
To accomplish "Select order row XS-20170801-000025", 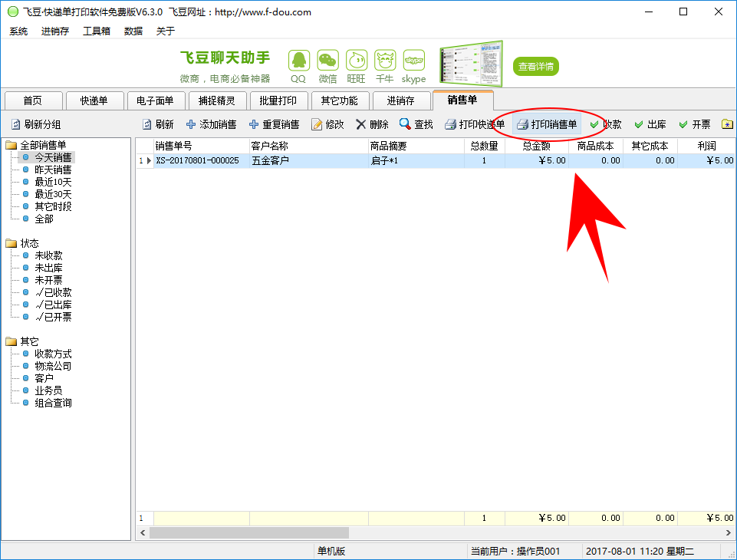I will 436,160.
